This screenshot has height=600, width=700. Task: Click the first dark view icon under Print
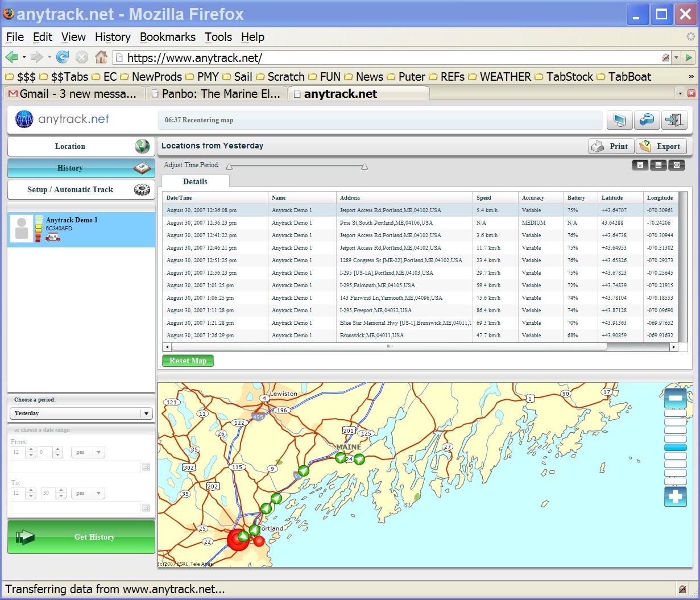point(640,165)
